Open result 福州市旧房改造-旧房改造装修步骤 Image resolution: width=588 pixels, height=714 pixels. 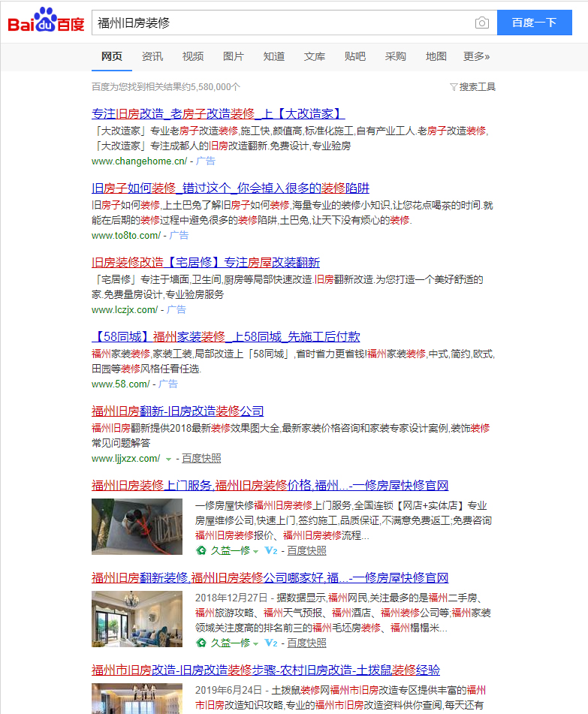click(266, 670)
